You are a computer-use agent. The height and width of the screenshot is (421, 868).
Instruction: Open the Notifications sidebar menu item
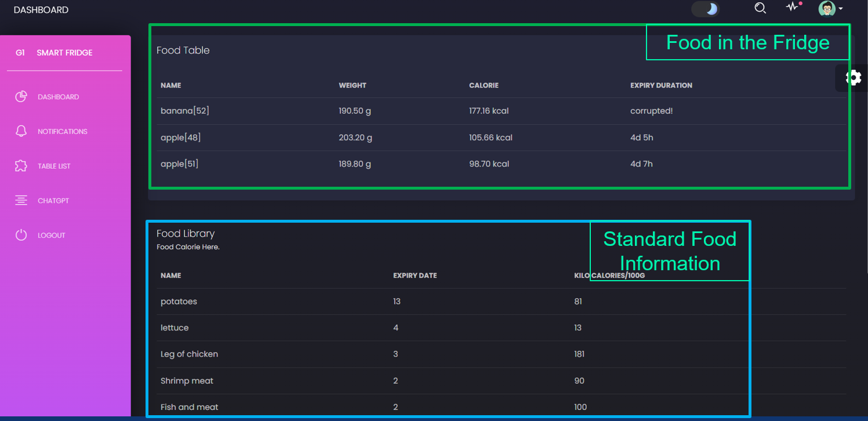tap(63, 132)
